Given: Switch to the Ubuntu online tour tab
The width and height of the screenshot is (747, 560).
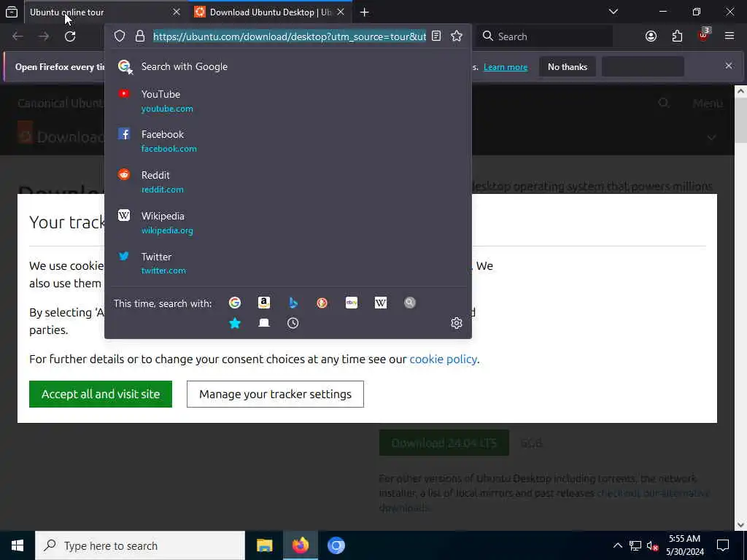Looking at the screenshot, I should [x=99, y=12].
